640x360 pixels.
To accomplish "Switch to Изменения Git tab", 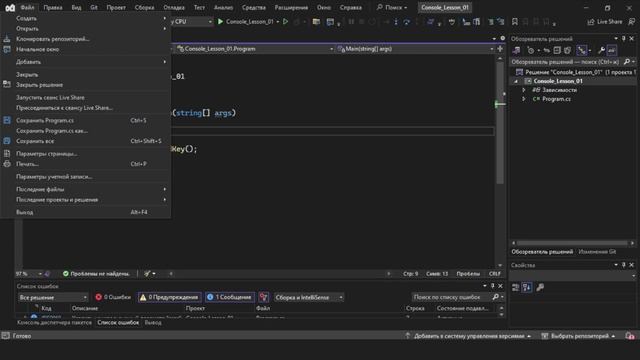I will pyautogui.click(x=597, y=252).
